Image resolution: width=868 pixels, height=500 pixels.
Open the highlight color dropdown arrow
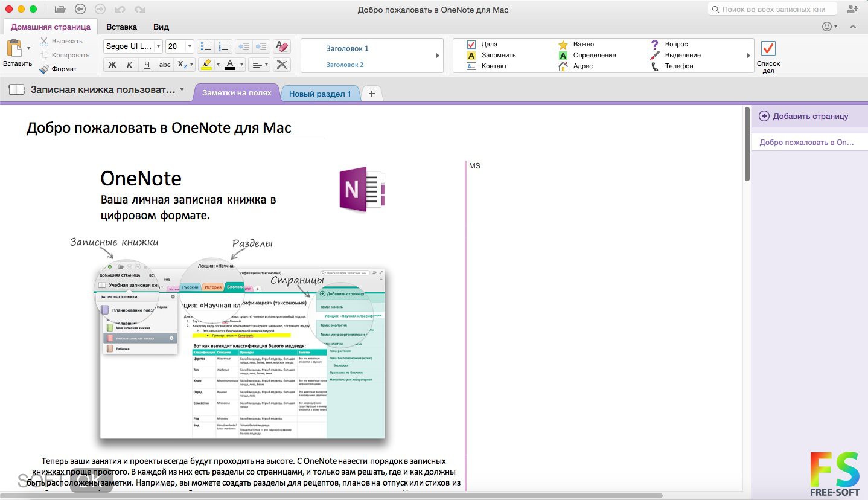tap(217, 65)
